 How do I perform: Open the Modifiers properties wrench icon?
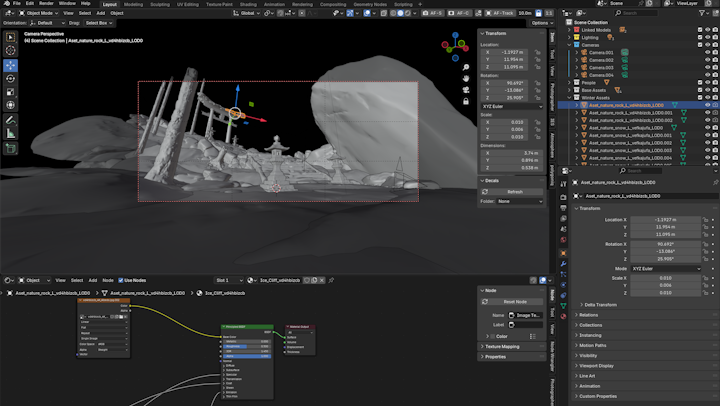563,264
